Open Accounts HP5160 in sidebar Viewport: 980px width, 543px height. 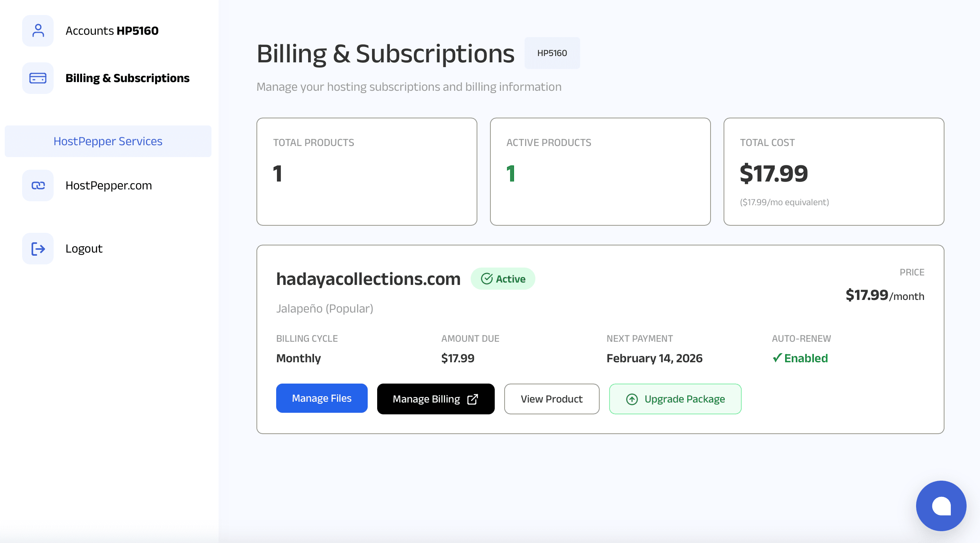tap(112, 31)
